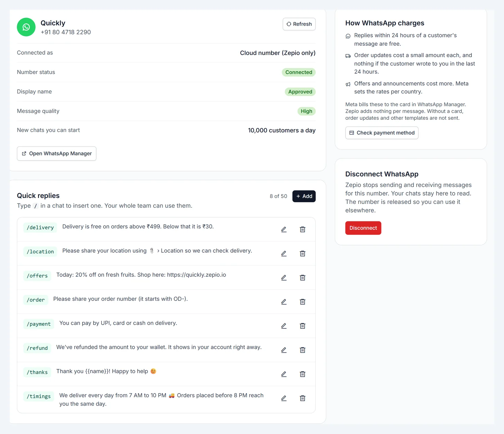
Task: Delete the /refund quick reply
Action: tap(303, 350)
